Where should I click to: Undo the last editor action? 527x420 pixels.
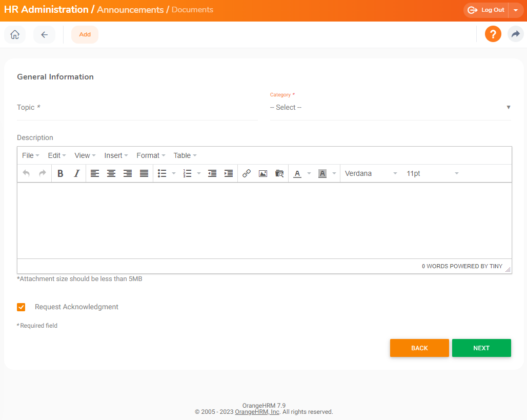pos(26,173)
